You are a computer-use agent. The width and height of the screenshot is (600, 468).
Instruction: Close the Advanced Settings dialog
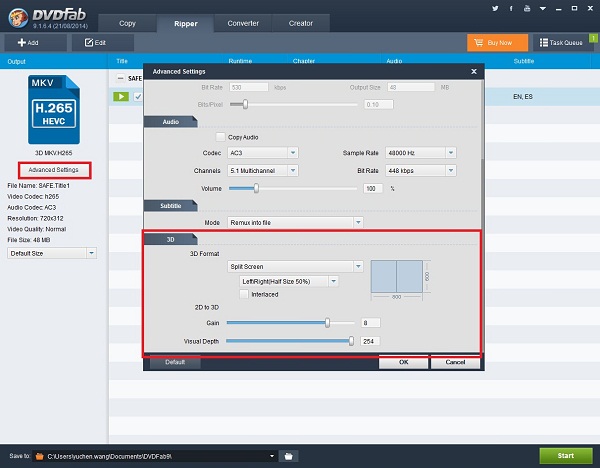coord(474,72)
